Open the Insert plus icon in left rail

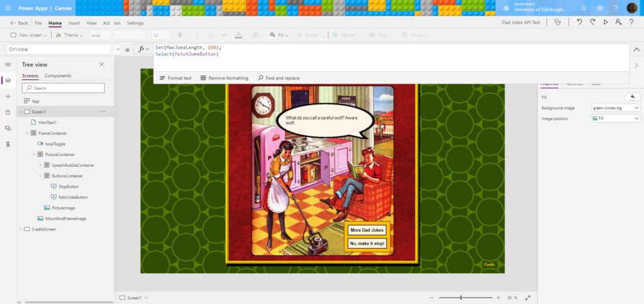point(8,96)
